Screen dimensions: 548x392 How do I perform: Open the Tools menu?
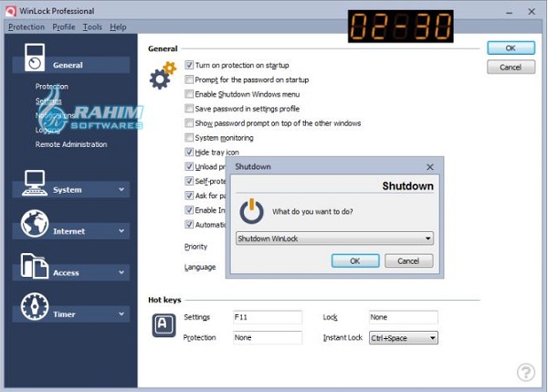(x=92, y=26)
